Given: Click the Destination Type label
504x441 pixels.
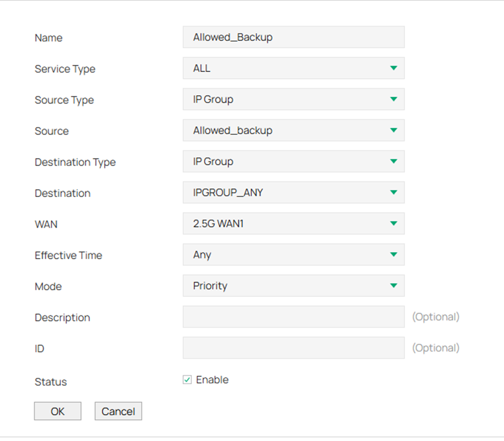Looking at the screenshot, I should click(x=75, y=162).
